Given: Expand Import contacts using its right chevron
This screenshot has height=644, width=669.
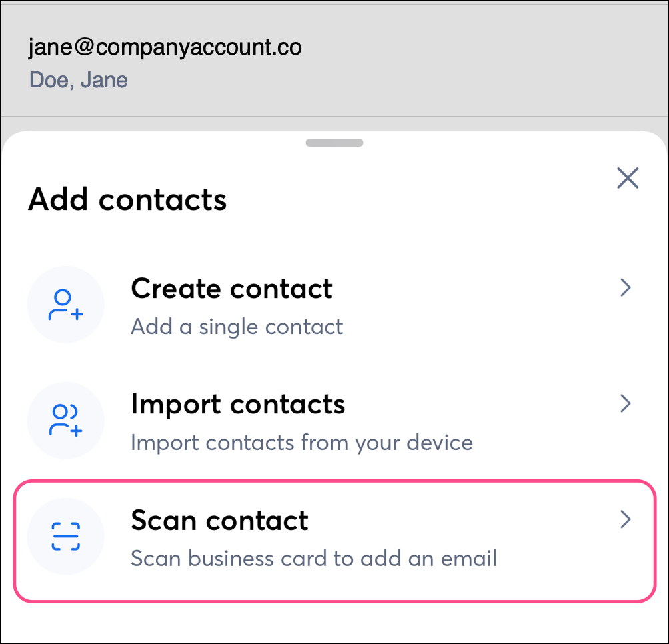Looking at the screenshot, I should [x=625, y=403].
